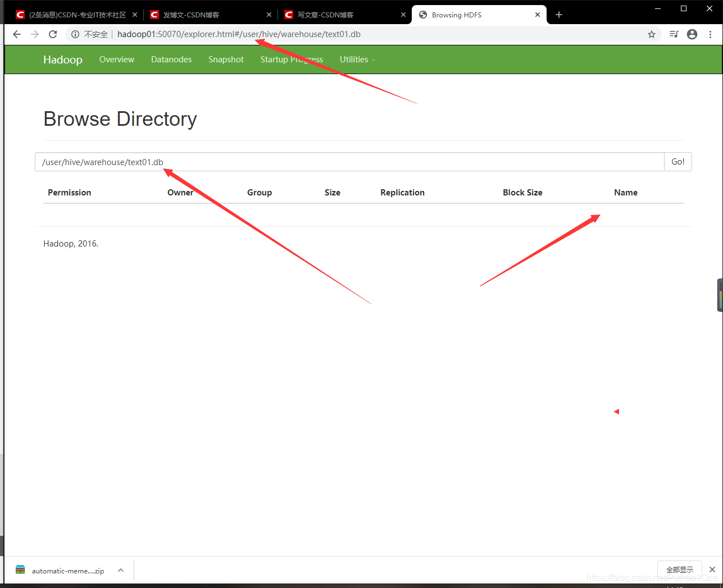Click the zip archive file icon

[x=20, y=569]
